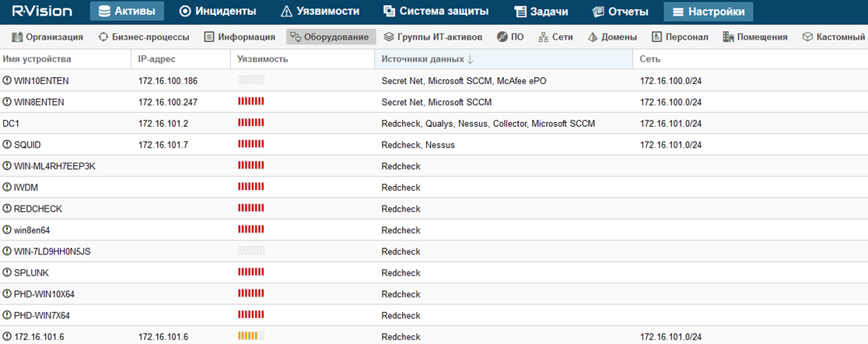Viewport: 868px width, 344px height.
Task: Click warning icon beside WIN10ENTEN
Action: pos(7,81)
